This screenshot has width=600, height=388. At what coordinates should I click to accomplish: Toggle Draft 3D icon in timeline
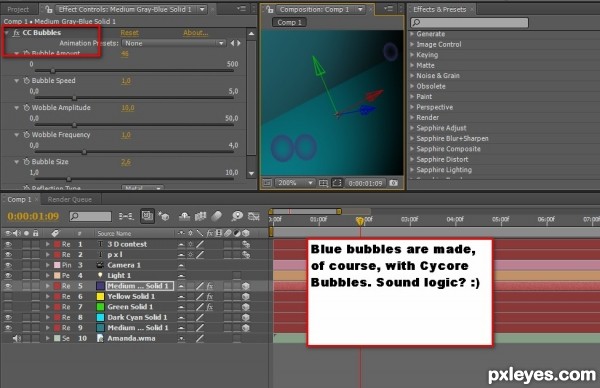click(x=164, y=217)
